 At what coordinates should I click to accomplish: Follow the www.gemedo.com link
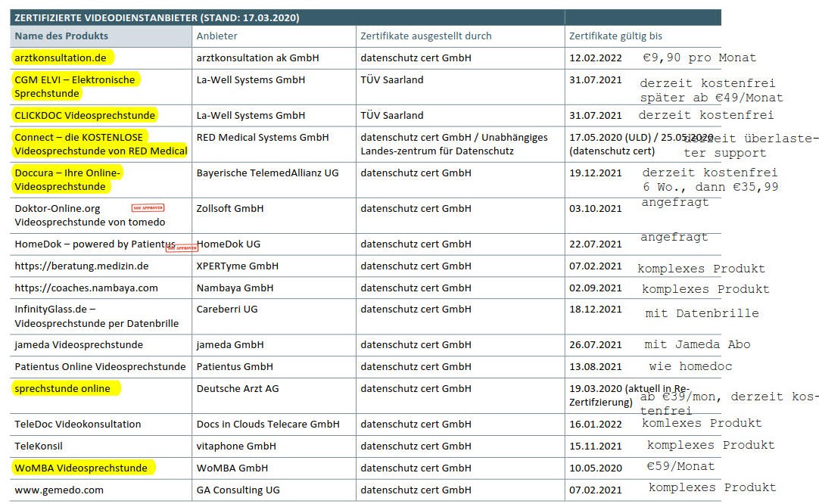(x=59, y=490)
